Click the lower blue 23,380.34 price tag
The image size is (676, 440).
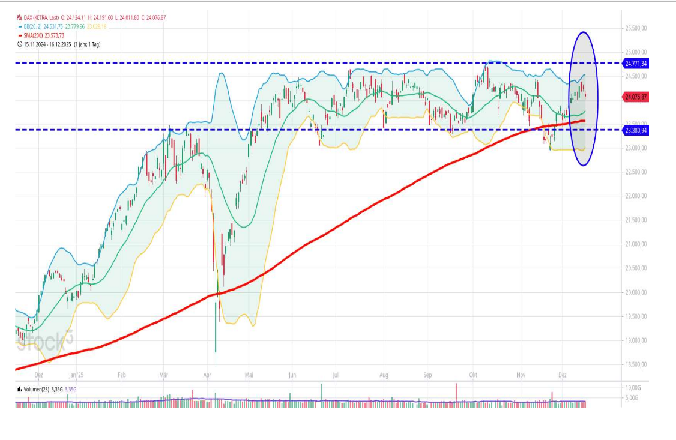(x=636, y=131)
